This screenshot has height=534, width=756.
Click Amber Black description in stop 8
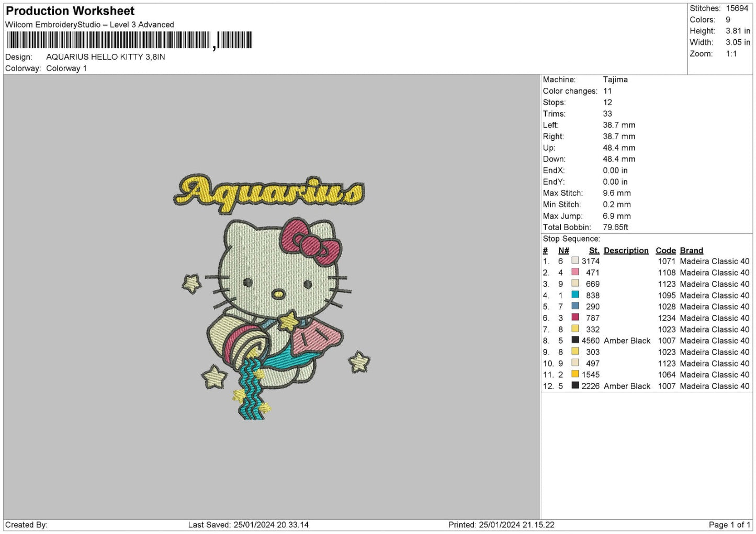point(627,340)
